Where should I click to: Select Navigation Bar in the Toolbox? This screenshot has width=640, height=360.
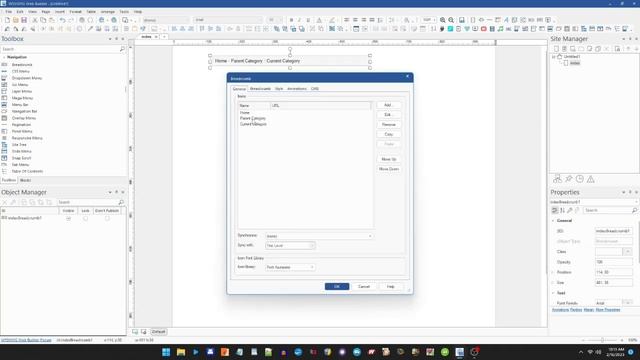point(24,111)
